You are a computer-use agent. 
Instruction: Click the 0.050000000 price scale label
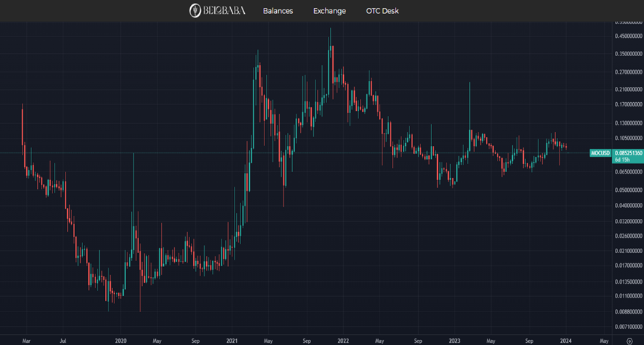click(628, 190)
